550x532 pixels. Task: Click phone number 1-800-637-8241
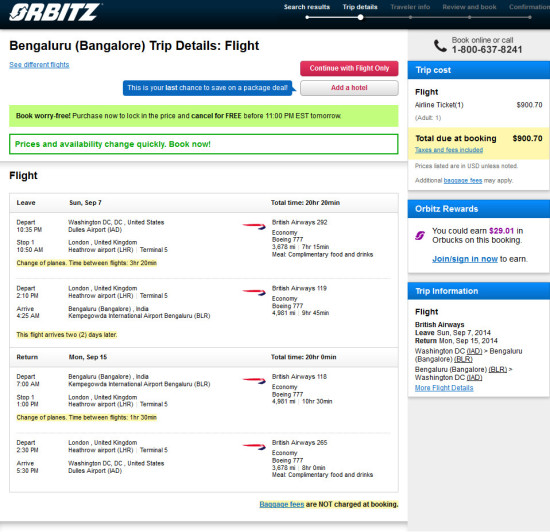pos(487,50)
